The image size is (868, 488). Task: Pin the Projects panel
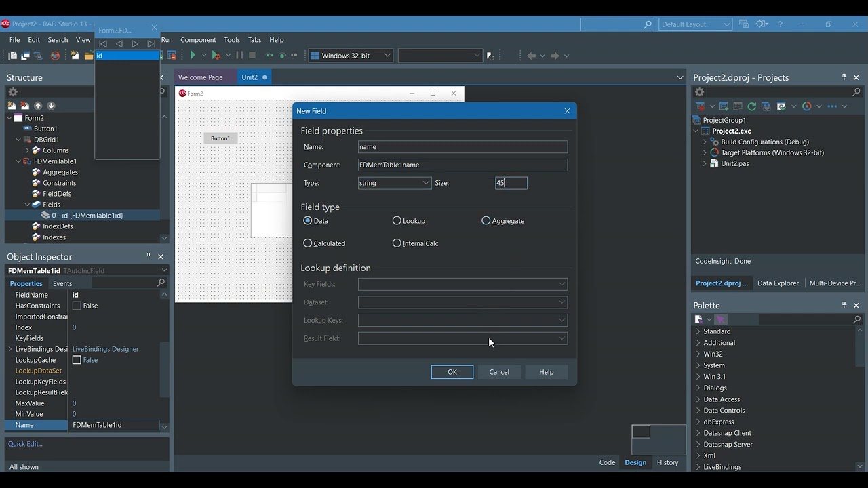tap(844, 77)
